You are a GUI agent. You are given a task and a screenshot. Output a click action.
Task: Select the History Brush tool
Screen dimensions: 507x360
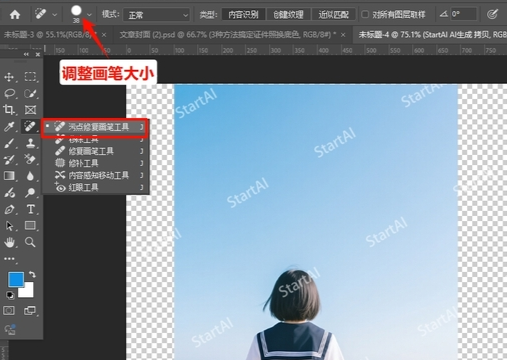click(9, 159)
